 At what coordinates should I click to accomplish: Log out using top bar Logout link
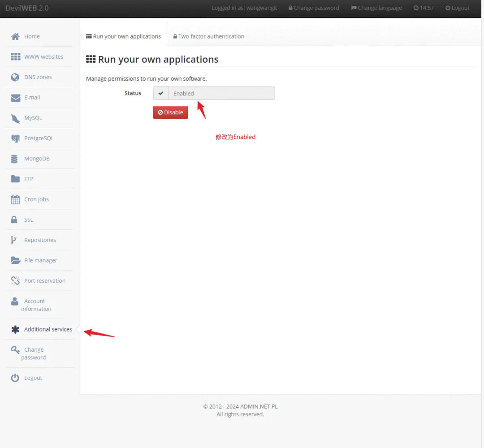(x=457, y=8)
